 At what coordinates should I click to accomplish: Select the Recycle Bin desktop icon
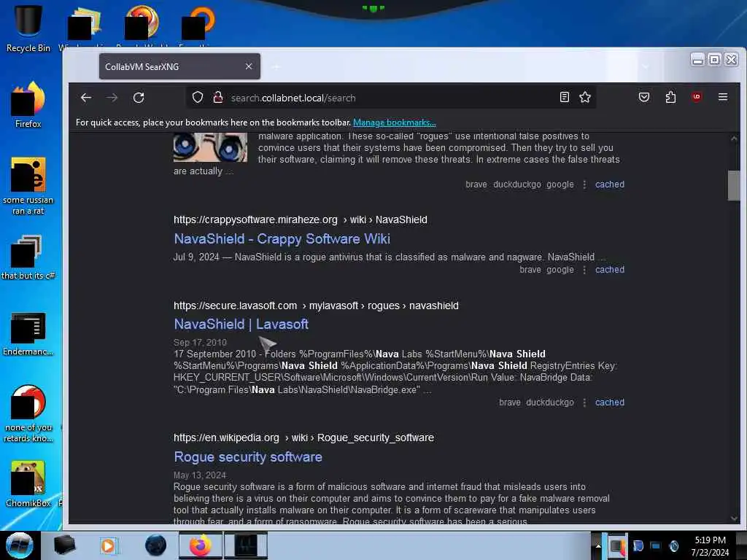tap(28, 28)
